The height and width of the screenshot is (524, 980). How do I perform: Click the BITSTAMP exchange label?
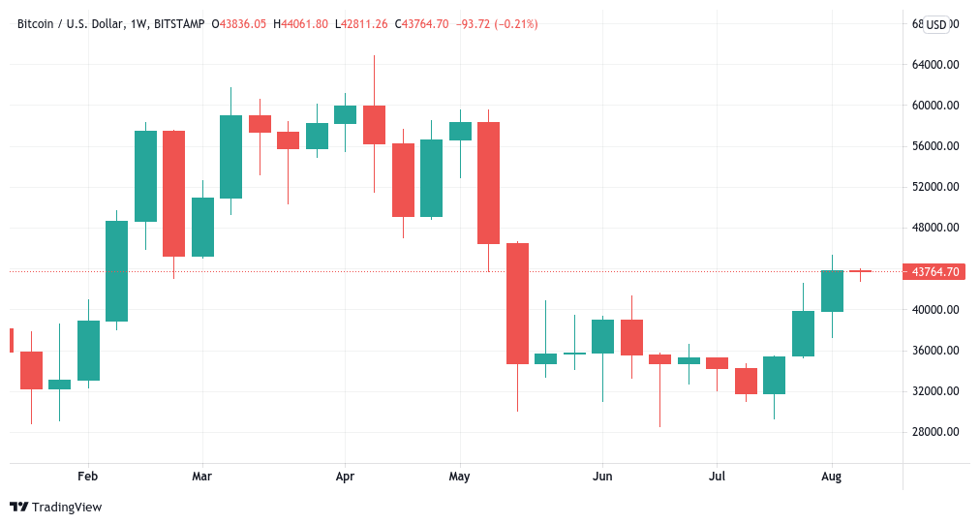179,24
